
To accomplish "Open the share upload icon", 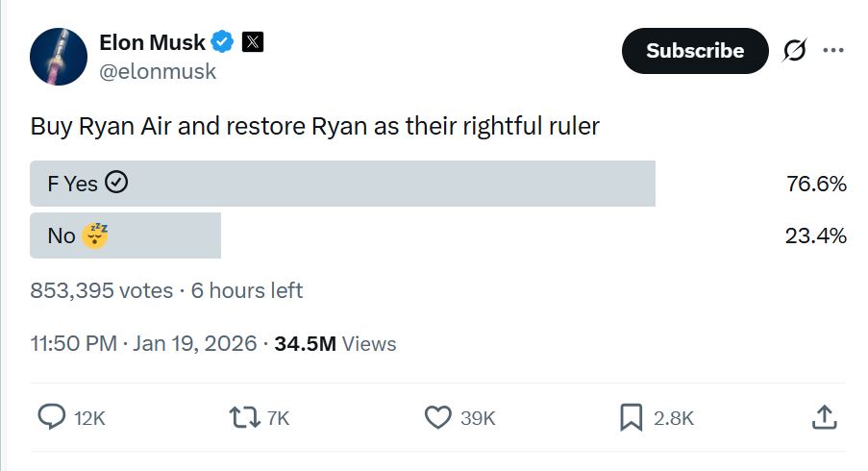I will [824, 416].
